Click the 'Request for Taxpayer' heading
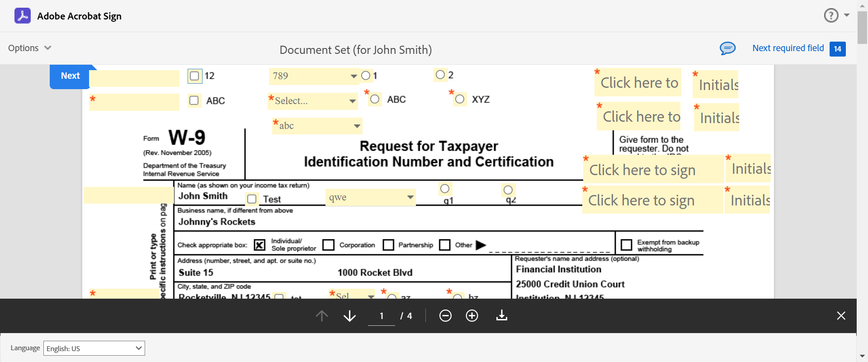The image size is (868, 362). click(x=429, y=146)
